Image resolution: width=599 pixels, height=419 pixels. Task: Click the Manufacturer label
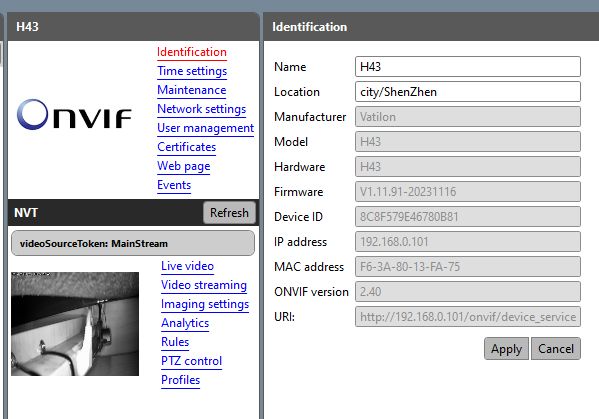click(x=310, y=117)
